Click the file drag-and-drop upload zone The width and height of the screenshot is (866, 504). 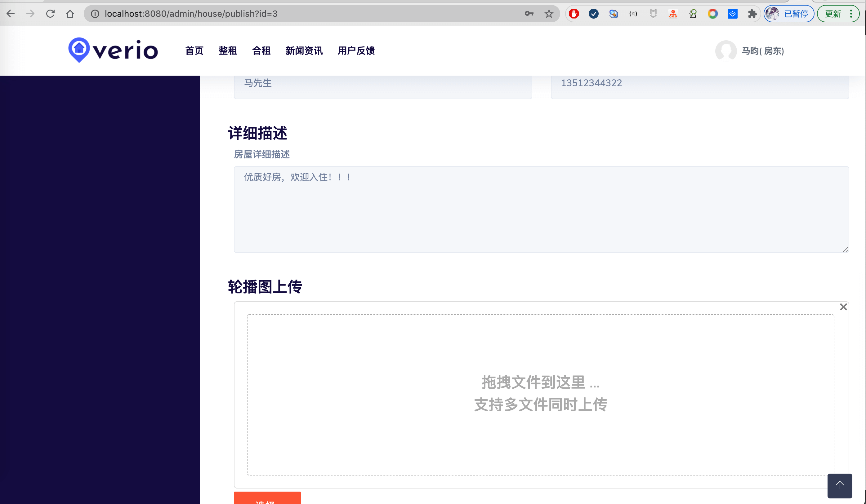pos(540,394)
